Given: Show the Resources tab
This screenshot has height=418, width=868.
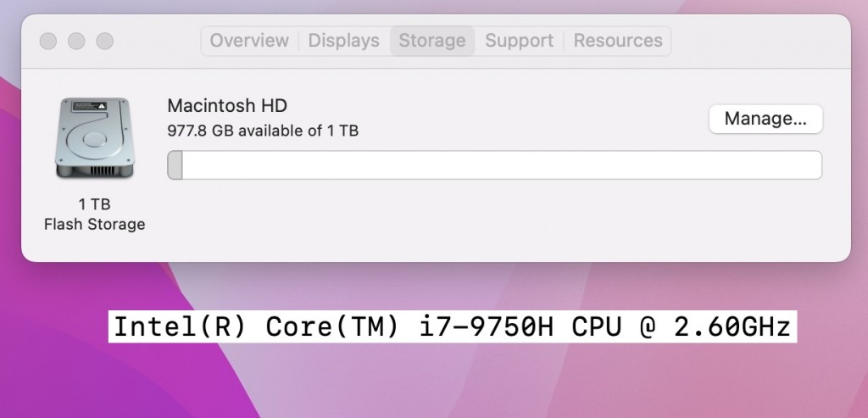Looking at the screenshot, I should [618, 41].
